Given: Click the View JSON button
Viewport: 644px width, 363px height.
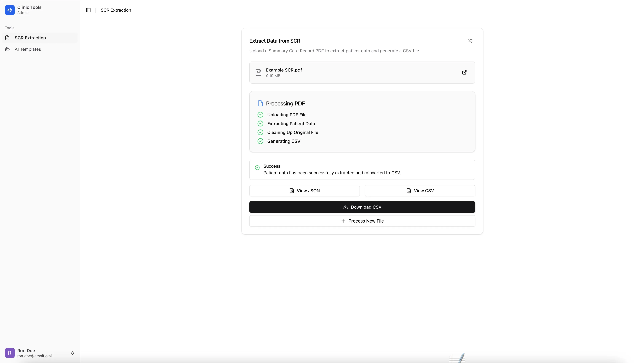Looking at the screenshot, I should tap(304, 190).
